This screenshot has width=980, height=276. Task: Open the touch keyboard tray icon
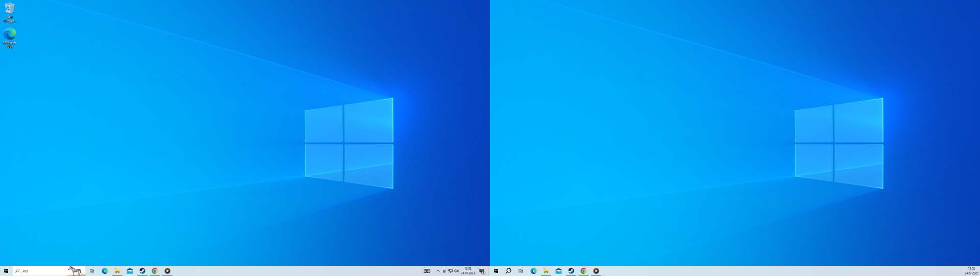click(x=427, y=271)
